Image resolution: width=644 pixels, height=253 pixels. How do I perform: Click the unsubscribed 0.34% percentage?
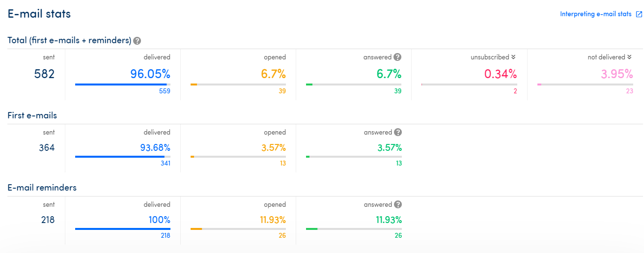click(501, 74)
